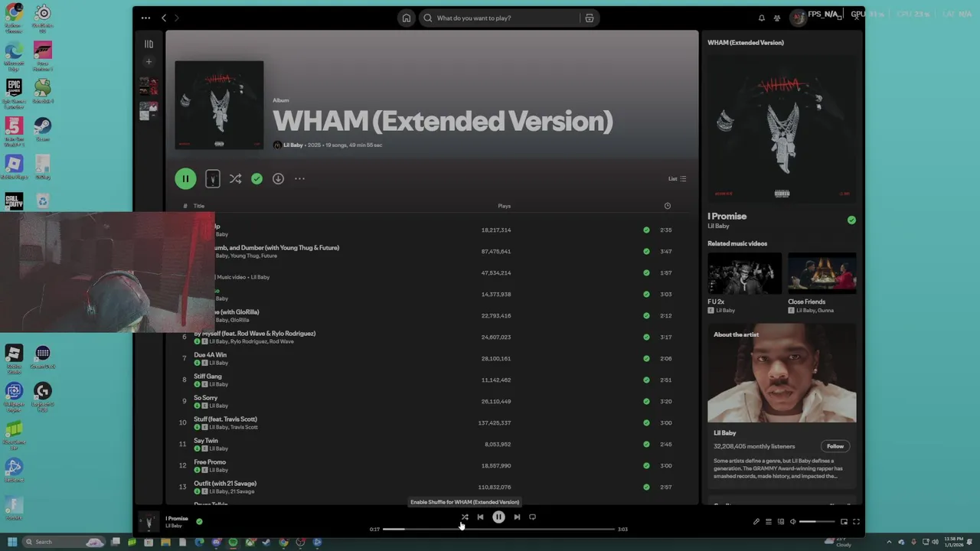Image resolution: width=980 pixels, height=551 pixels.
Task: Open the '21 Savage' artist link on the Outfit row
Action: pyautogui.click(x=241, y=491)
